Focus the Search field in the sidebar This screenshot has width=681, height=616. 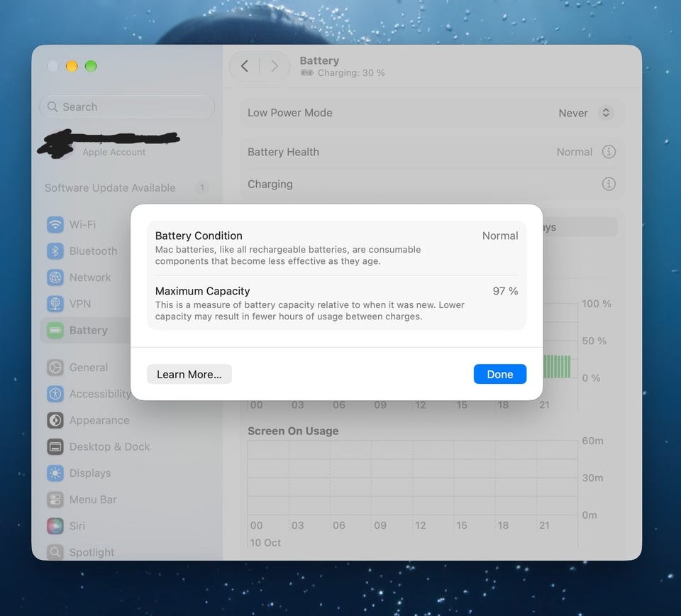127,107
